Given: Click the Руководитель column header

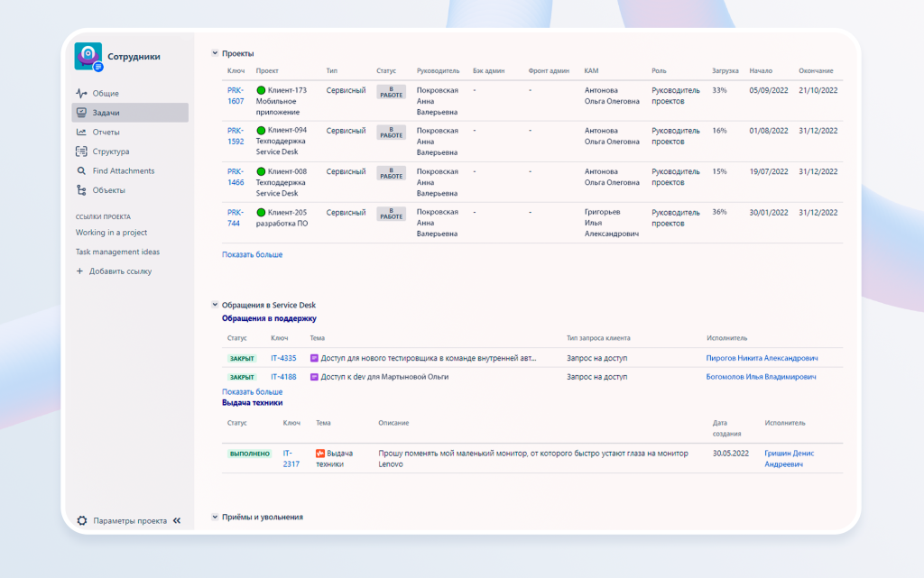Looking at the screenshot, I should point(438,70).
